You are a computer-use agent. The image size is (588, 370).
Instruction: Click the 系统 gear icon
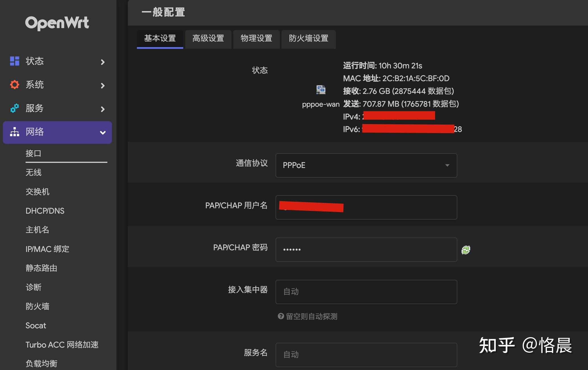pyautogui.click(x=14, y=85)
